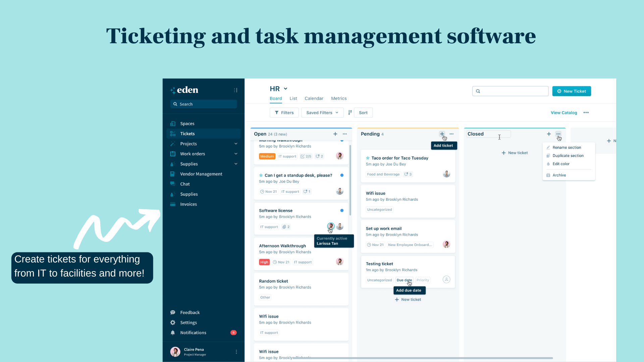Expand the Projects sidebar section
The width and height of the screenshot is (644, 362).
pos(236,143)
